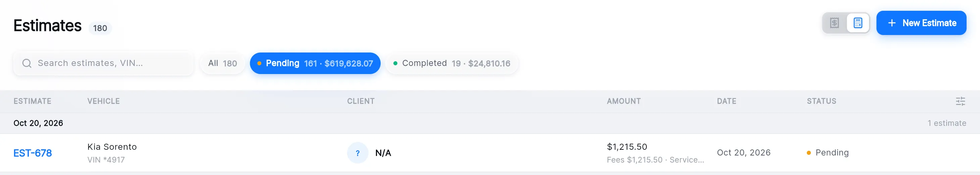Click the orange dot on Pending filter

point(259,63)
